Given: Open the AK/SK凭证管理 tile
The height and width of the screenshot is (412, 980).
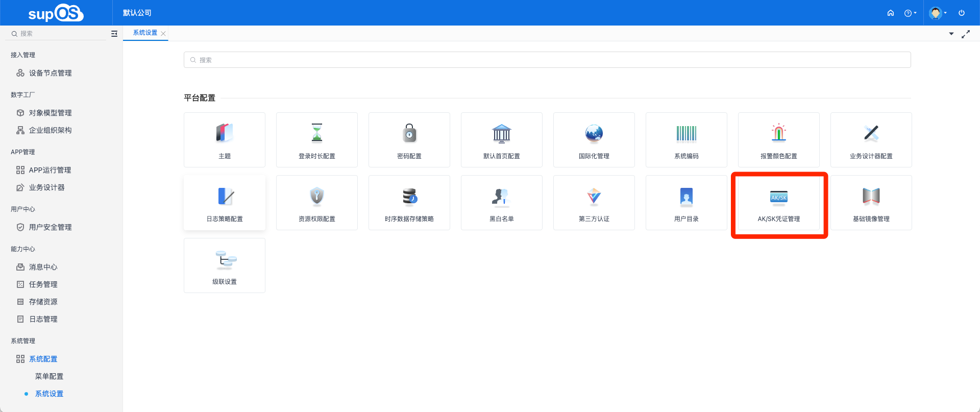Looking at the screenshot, I should click(x=778, y=203).
